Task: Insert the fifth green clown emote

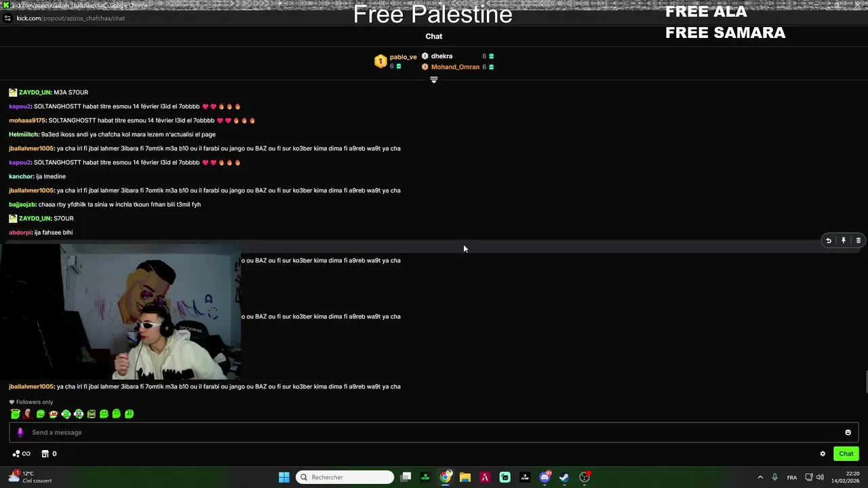Action: (x=66, y=413)
